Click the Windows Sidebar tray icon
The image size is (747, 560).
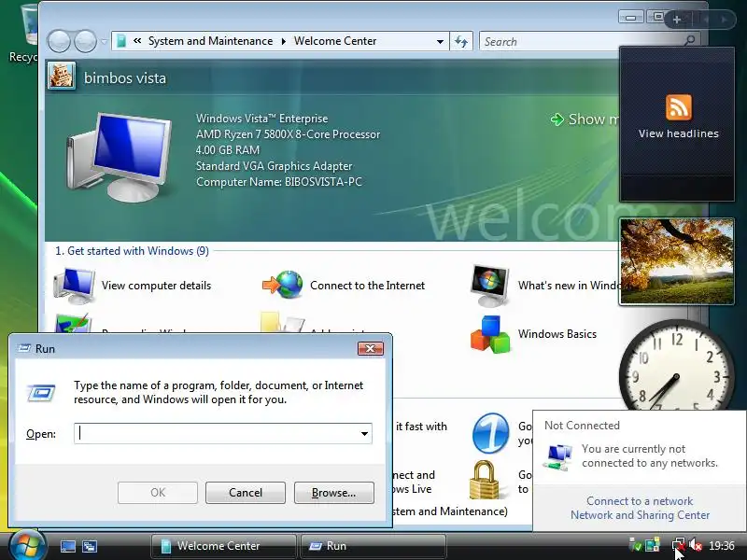point(653,545)
